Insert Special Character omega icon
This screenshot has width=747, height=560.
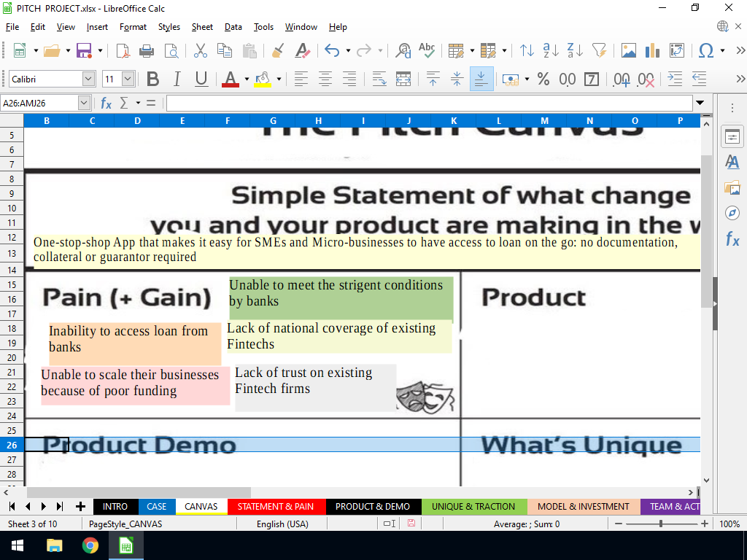coord(706,50)
